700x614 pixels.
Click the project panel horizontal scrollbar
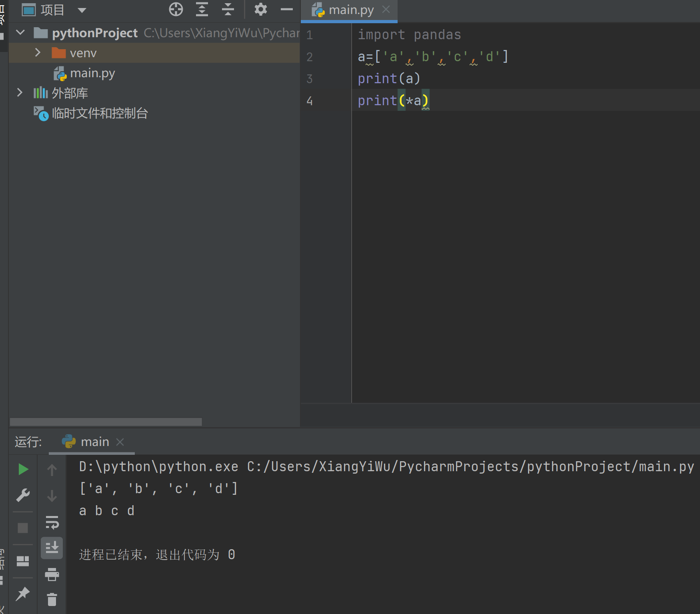(x=106, y=422)
